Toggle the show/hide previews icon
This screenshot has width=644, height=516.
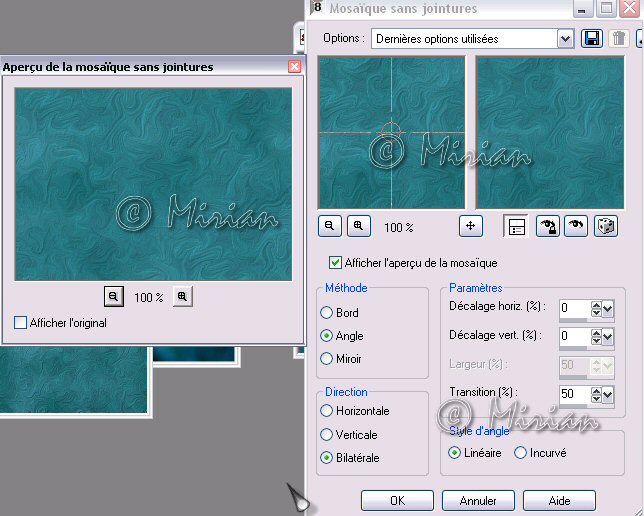[x=514, y=226]
